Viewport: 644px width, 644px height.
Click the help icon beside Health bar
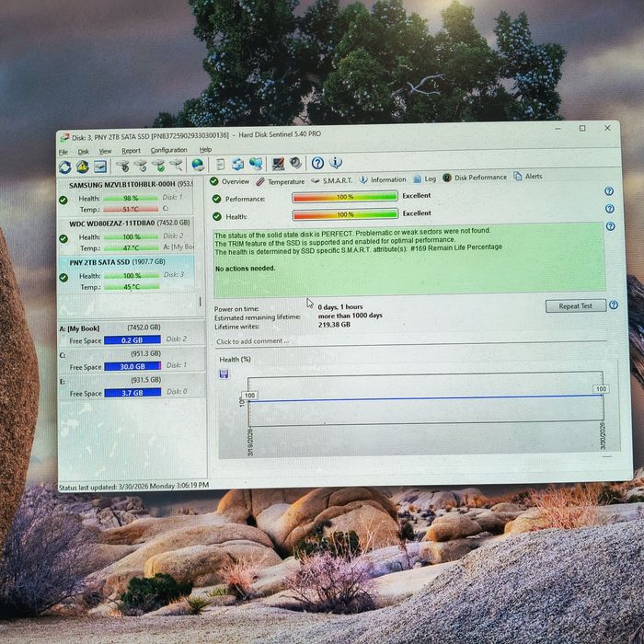coord(610,209)
